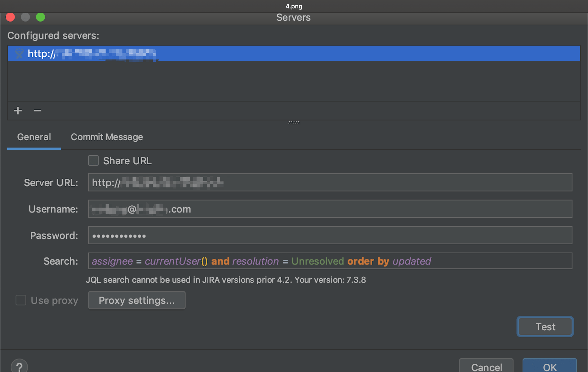Click the panel splitter drag handle
Image resolution: width=588 pixels, height=372 pixels.
pyautogui.click(x=293, y=122)
